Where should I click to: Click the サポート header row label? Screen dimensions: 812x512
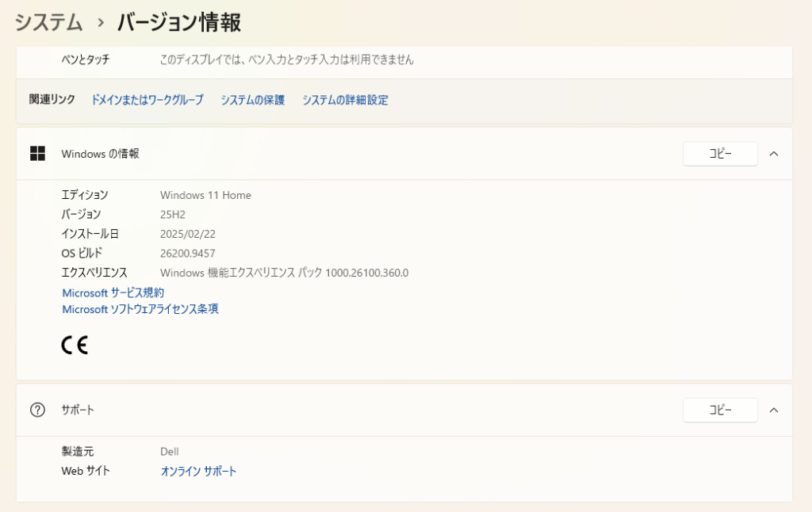[78, 410]
